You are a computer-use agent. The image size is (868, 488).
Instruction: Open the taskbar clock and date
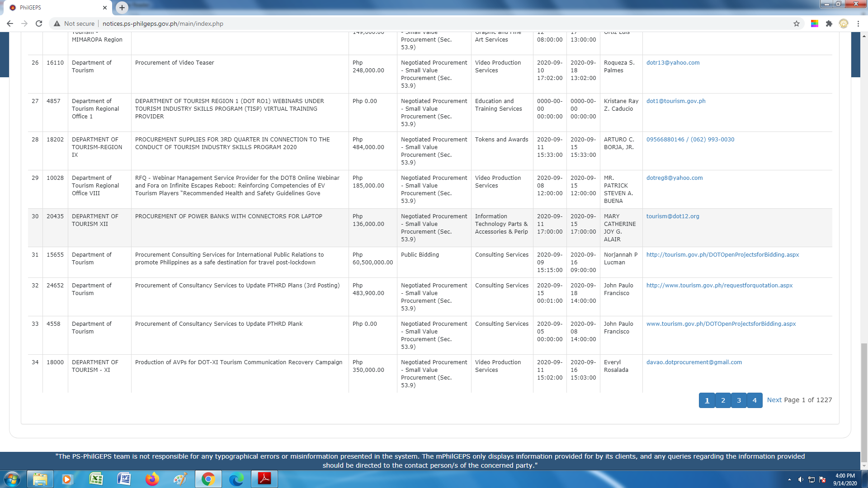point(845,479)
